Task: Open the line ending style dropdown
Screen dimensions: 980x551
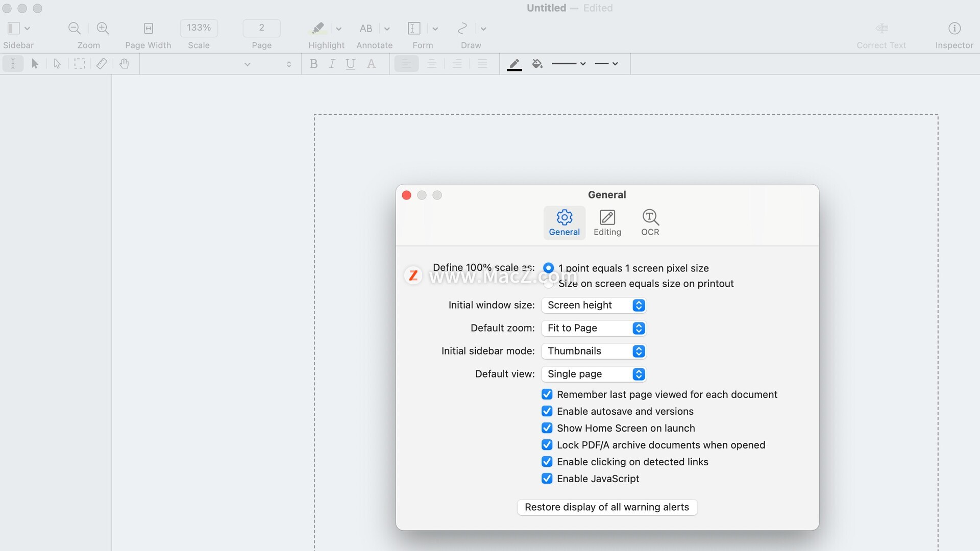Action: click(606, 64)
